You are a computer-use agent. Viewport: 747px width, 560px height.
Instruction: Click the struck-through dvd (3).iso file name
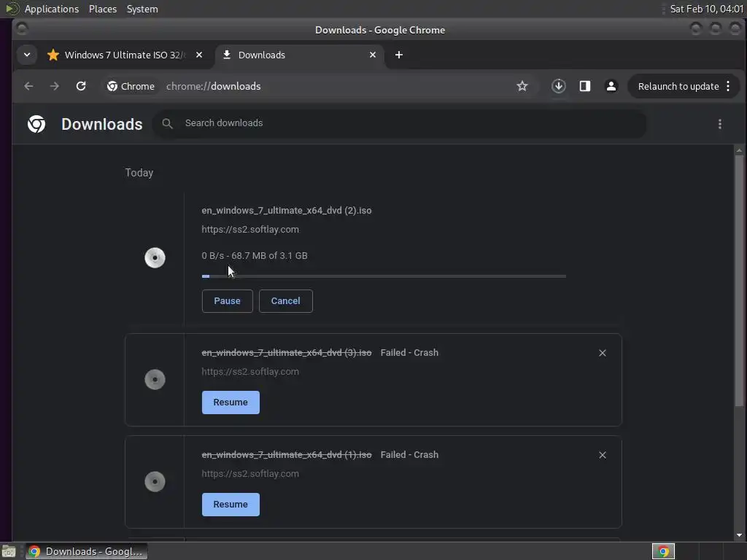[286, 353]
